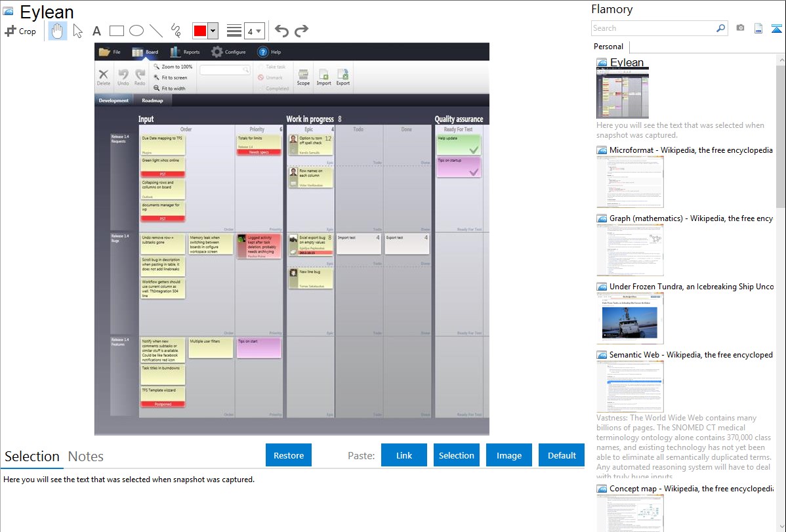The width and height of the screenshot is (786, 532).
Task: Click the Development board tab
Action: point(114,100)
